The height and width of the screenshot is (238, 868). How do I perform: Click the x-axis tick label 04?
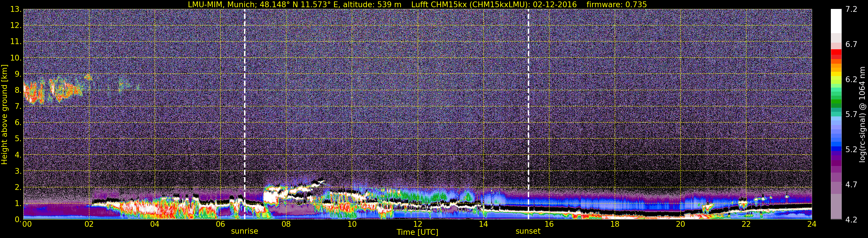click(x=155, y=224)
